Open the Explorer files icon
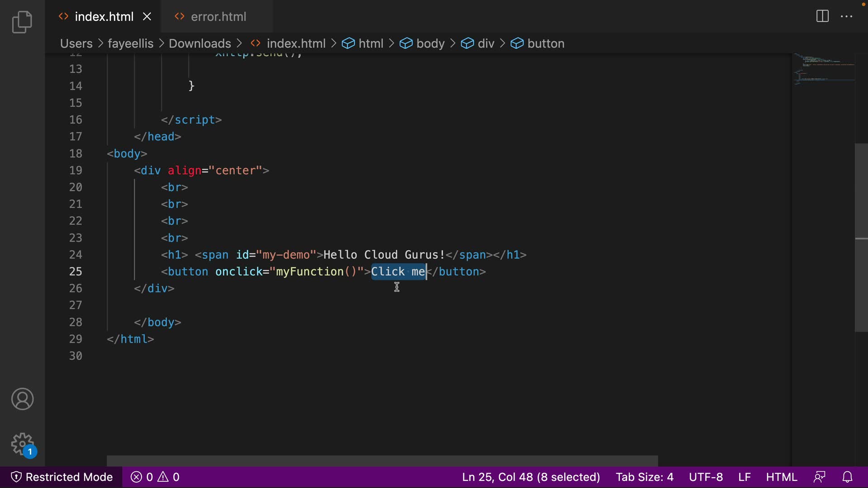Screen dimensions: 868x488 (x=22, y=22)
